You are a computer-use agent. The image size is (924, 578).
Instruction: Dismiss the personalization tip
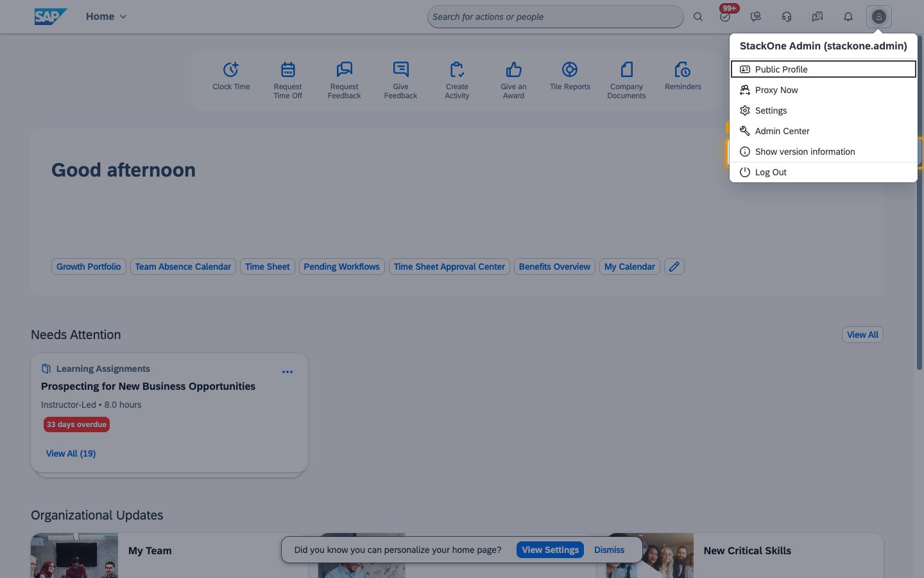point(609,550)
